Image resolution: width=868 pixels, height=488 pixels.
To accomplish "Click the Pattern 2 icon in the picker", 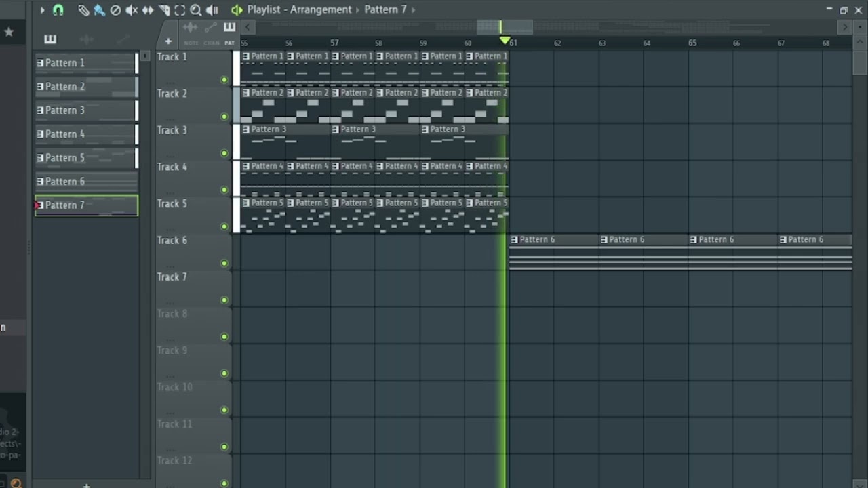I will pyautogui.click(x=40, y=87).
